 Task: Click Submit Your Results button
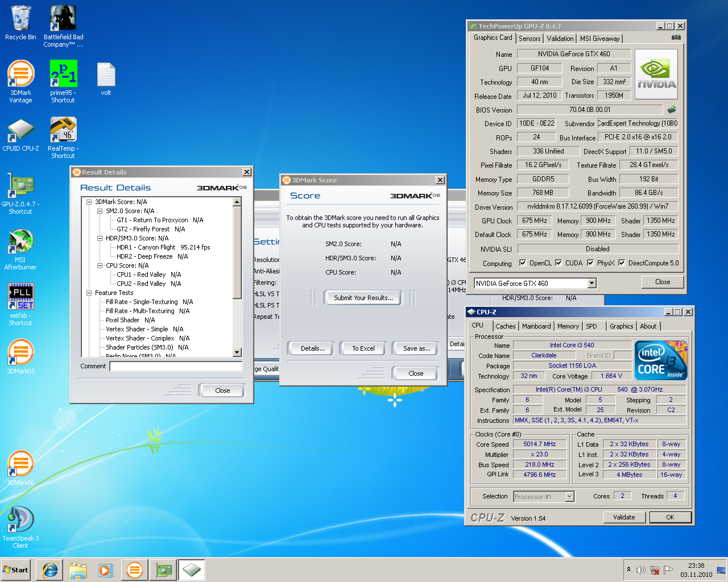coord(363,298)
